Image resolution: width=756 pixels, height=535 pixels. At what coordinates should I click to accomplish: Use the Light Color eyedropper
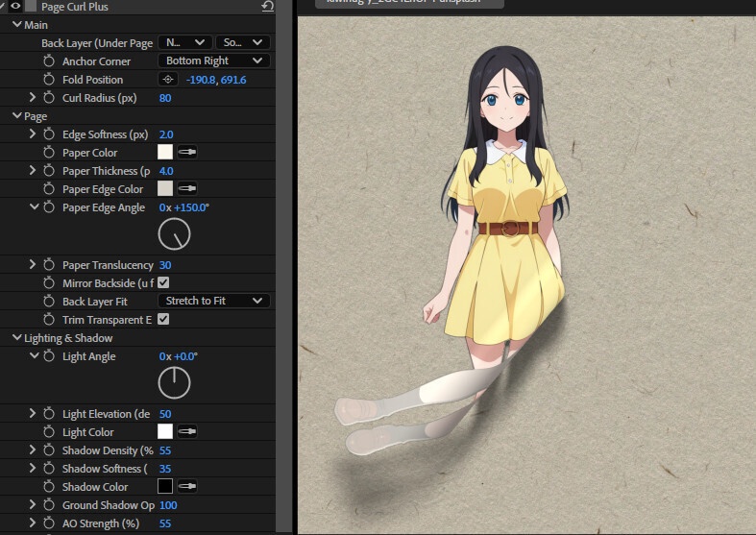point(187,431)
